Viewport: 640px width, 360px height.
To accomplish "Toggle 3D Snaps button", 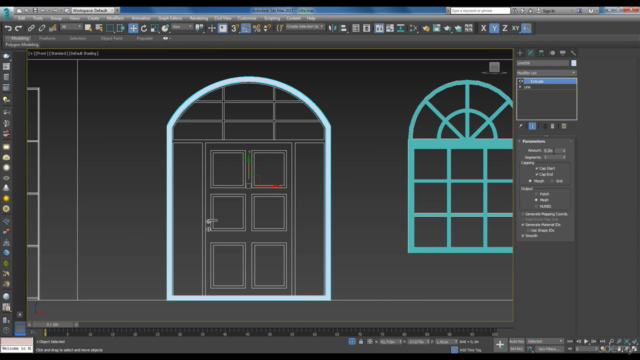I will tap(235, 28).
